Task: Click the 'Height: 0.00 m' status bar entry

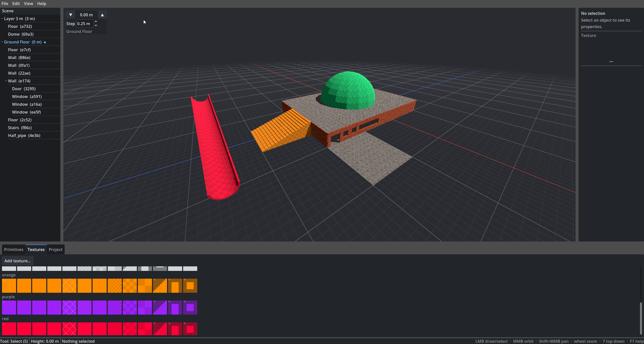Action: click(x=45, y=341)
